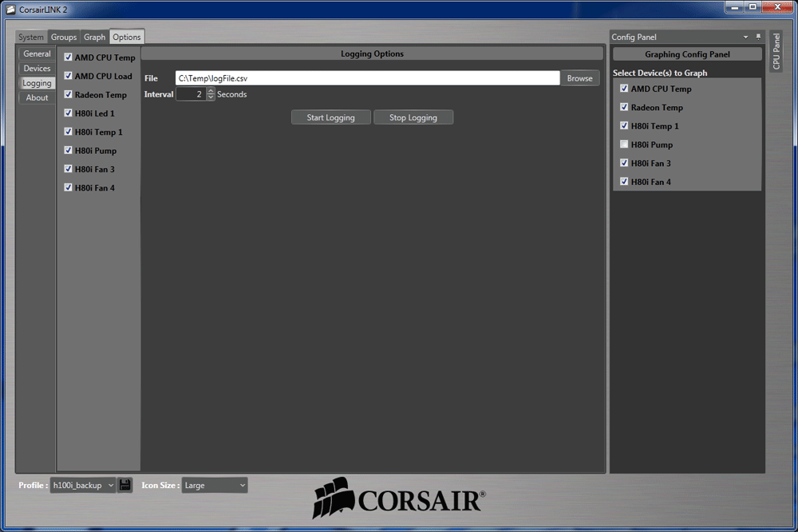The width and height of the screenshot is (798, 532).
Task: Collapse the Config Panel with its chevron
Action: tap(745, 36)
